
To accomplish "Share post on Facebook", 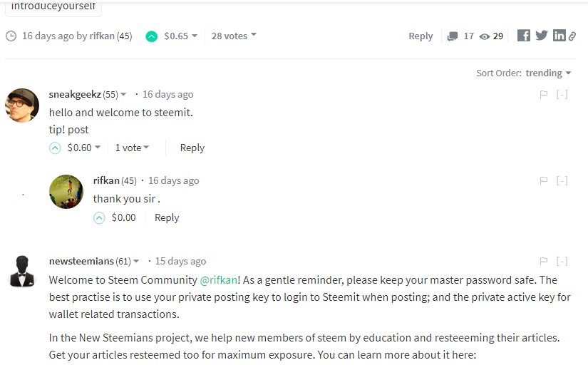I will [x=524, y=36].
